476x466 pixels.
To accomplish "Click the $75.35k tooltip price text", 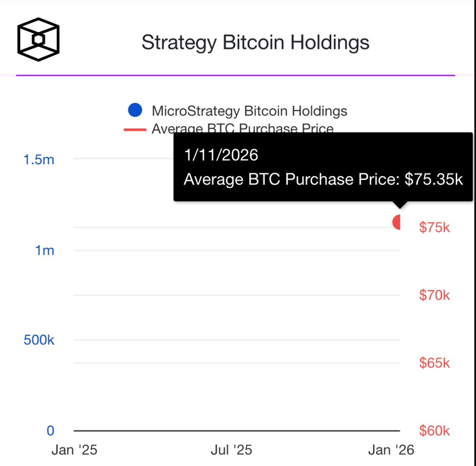I will point(434,179).
